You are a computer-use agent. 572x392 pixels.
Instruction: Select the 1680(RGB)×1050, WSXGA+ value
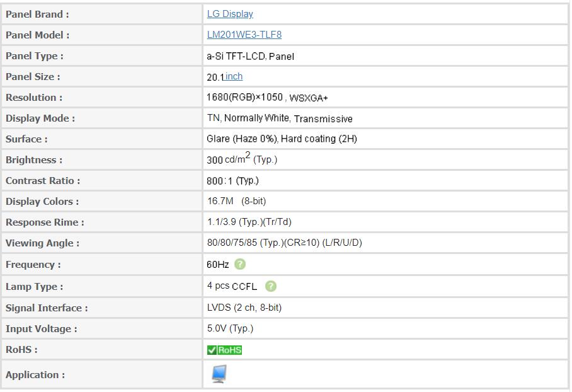[267, 98]
